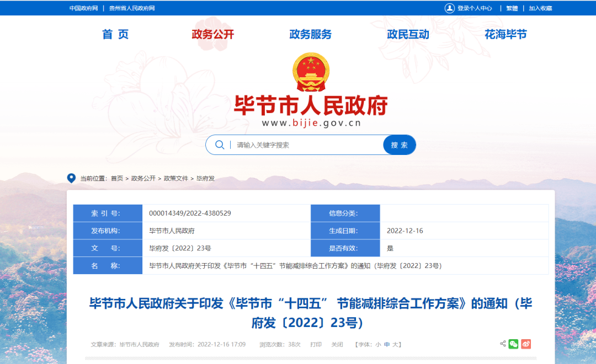The image size is (596, 364).
Task: Set font size to medium (中)
Action: (387, 345)
